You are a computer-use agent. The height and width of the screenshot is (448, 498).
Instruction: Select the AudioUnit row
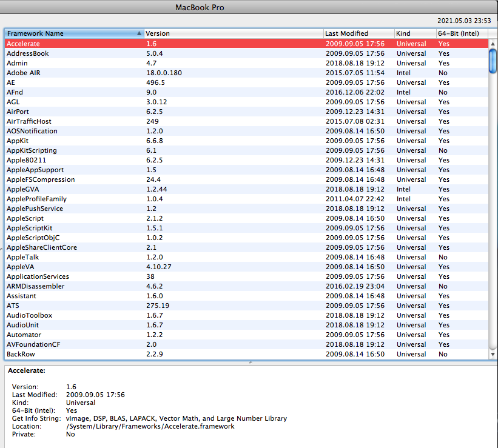246,325
